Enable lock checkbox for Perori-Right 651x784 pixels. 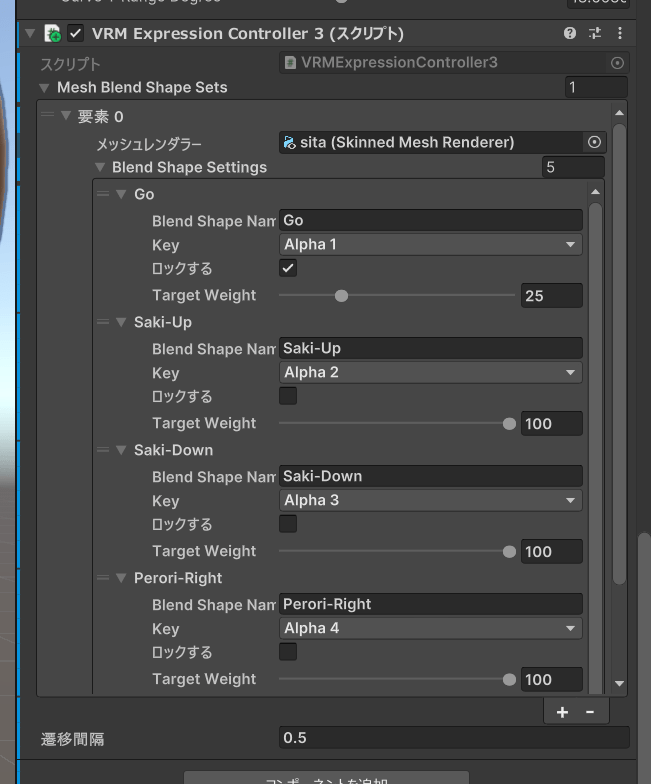tap(288, 652)
